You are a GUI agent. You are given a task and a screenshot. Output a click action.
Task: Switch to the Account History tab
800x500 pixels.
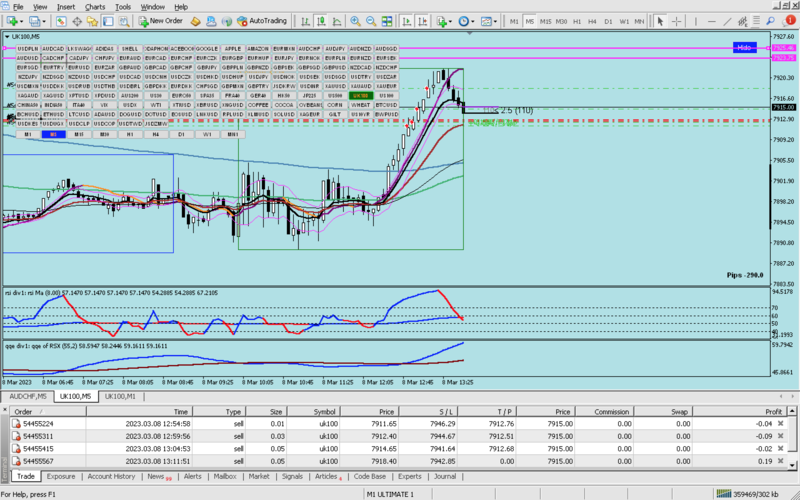point(111,477)
